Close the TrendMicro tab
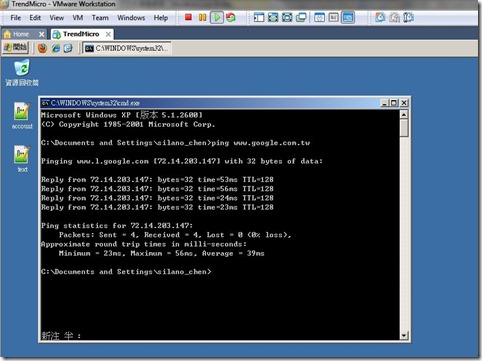 point(108,34)
